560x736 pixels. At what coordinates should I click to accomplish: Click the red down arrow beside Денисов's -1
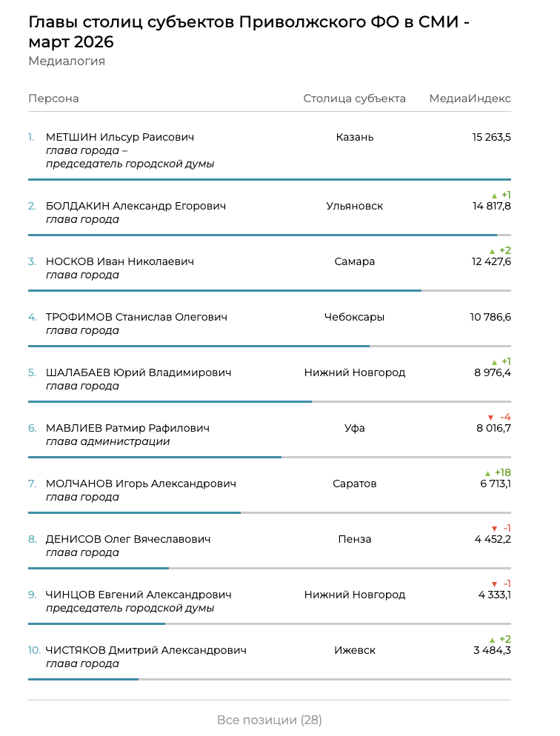[x=493, y=529]
